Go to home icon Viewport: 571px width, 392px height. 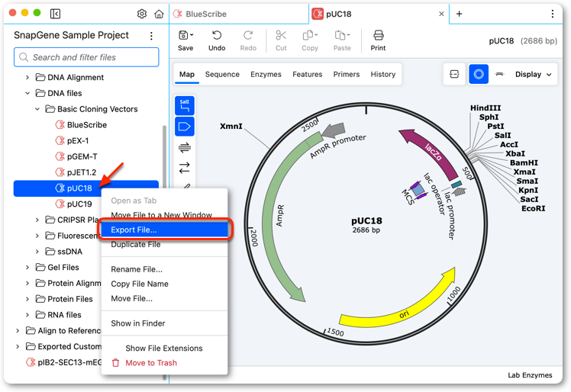click(159, 14)
